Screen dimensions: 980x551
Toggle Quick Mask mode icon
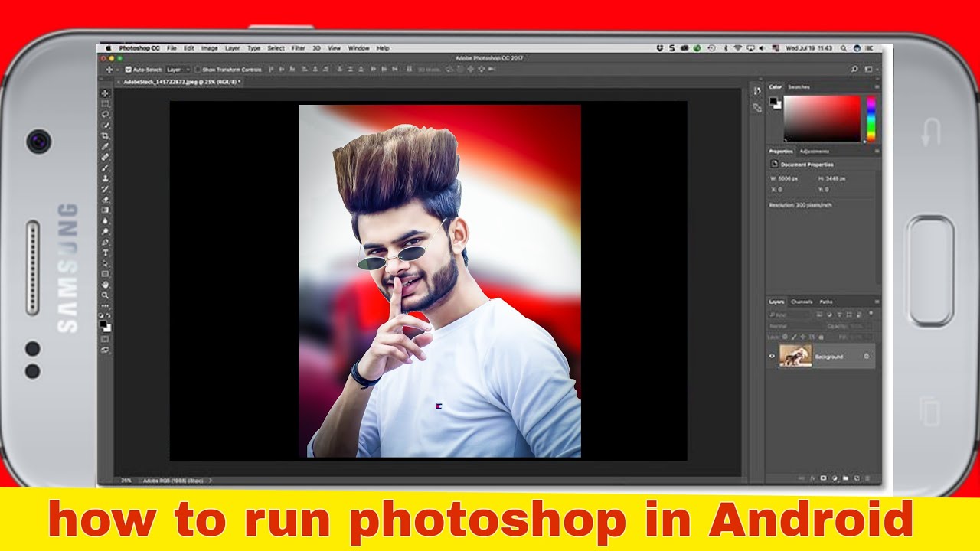click(106, 339)
